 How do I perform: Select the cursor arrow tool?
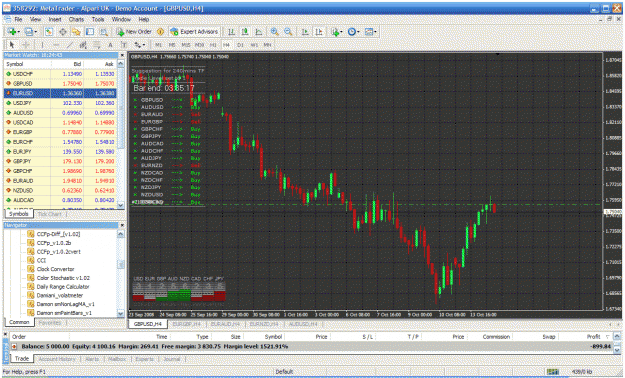pyautogui.click(x=12, y=45)
